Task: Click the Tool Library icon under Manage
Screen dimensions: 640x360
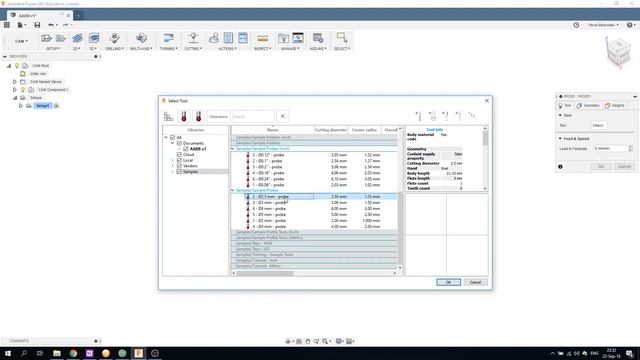Action: tap(283, 38)
